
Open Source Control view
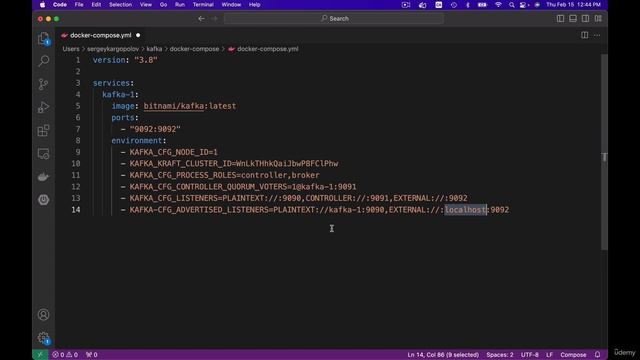(43, 84)
